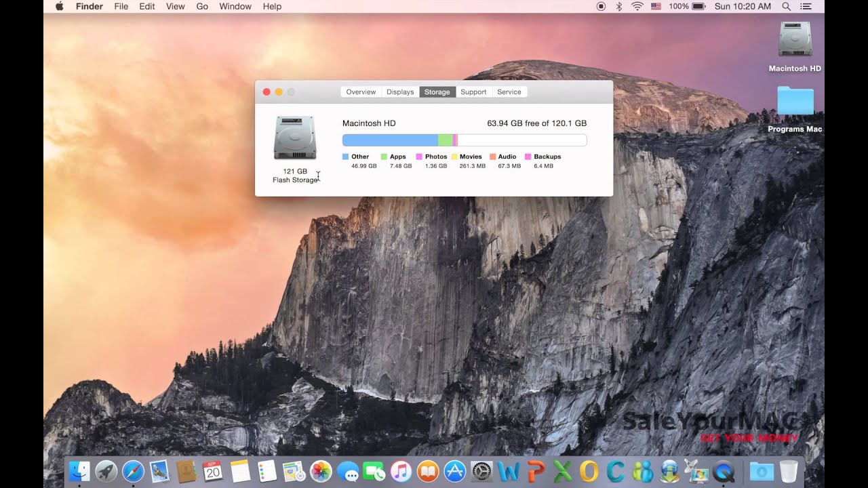Click the blue Other legend swatch

pyautogui.click(x=346, y=157)
